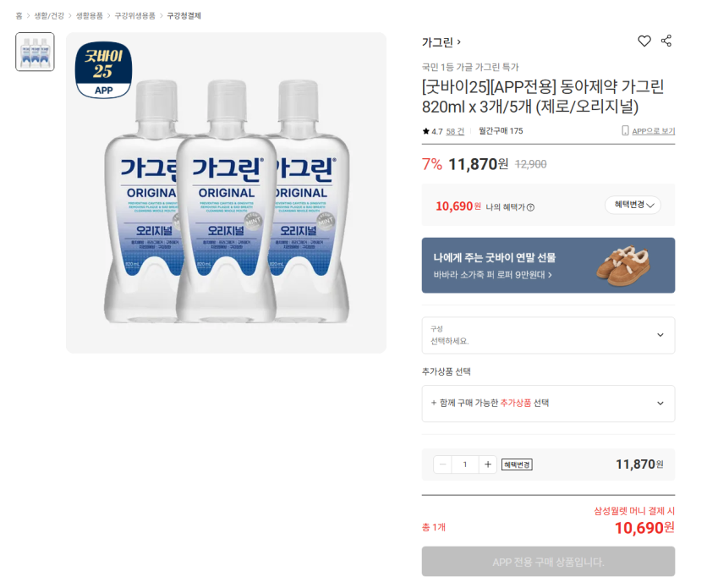The height and width of the screenshot is (588, 718).
Task: Open the 가그린 brand page link
Action: pyautogui.click(x=441, y=42)
